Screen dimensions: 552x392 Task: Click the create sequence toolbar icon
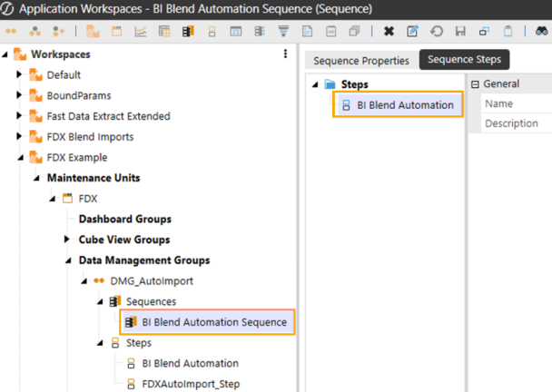point(188,32)
